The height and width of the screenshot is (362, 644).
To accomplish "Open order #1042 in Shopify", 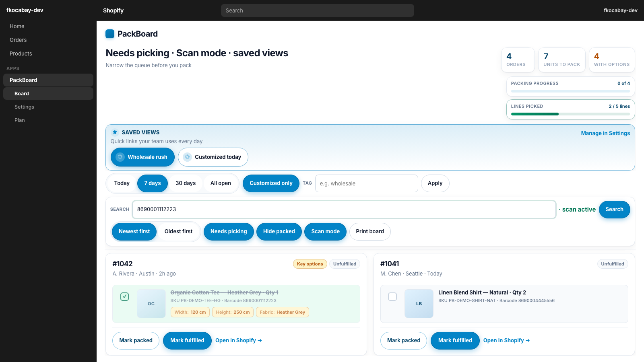I will click(239, 341).
